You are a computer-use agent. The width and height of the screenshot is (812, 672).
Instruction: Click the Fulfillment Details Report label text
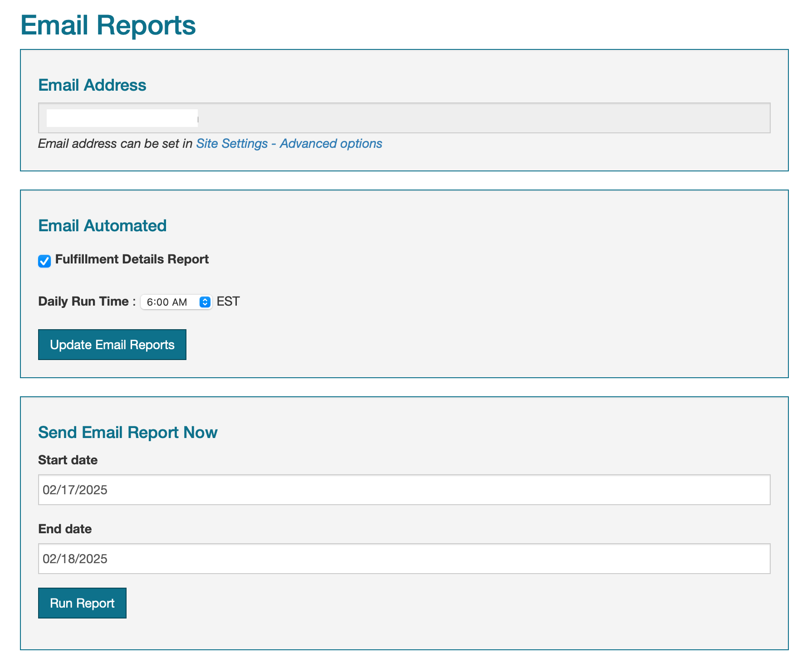[x=132, y=259]
